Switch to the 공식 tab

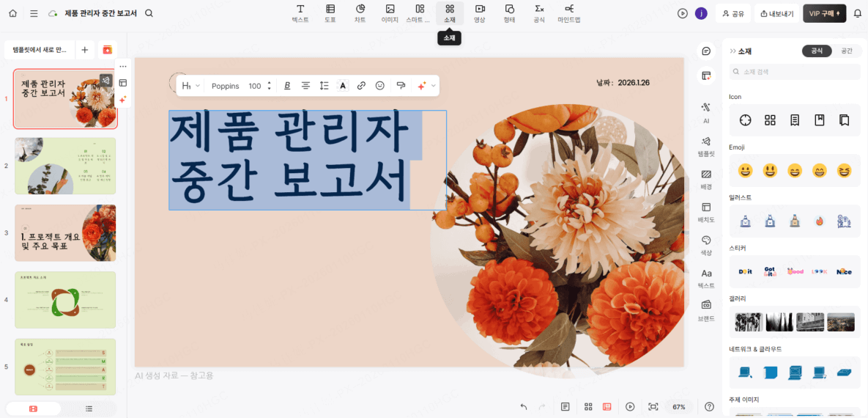[x=817, y=51]
